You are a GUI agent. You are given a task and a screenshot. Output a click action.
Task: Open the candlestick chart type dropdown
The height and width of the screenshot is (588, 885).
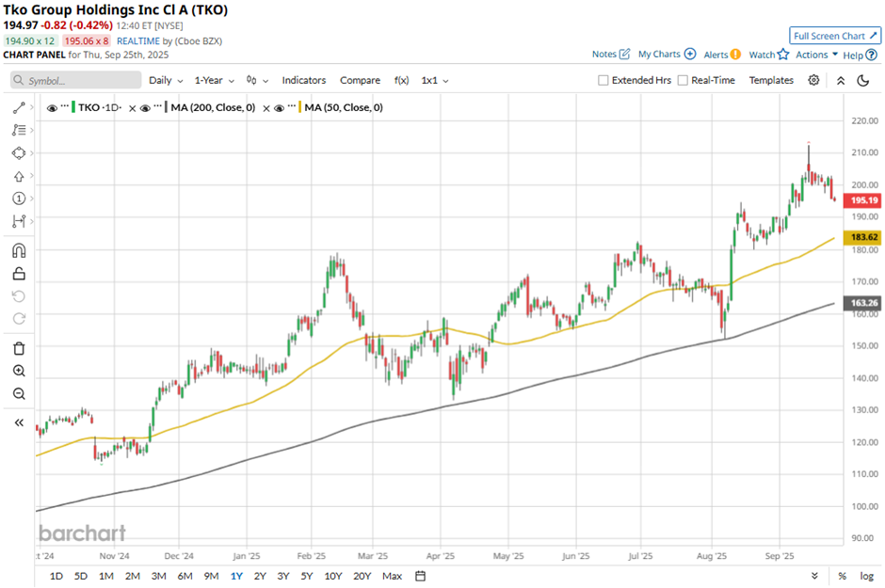click(x=257, y=80)
